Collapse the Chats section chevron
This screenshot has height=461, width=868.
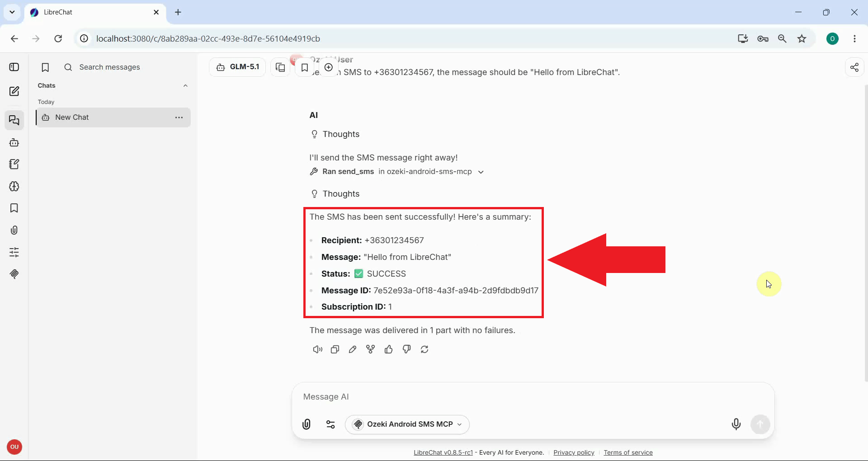[185, 86]
